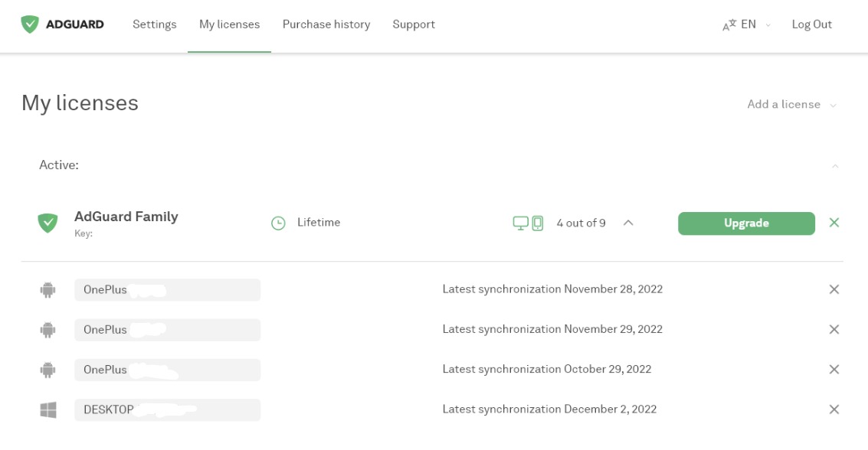
Task: Open the Add a license dropdown
Action: click(791, 104)
